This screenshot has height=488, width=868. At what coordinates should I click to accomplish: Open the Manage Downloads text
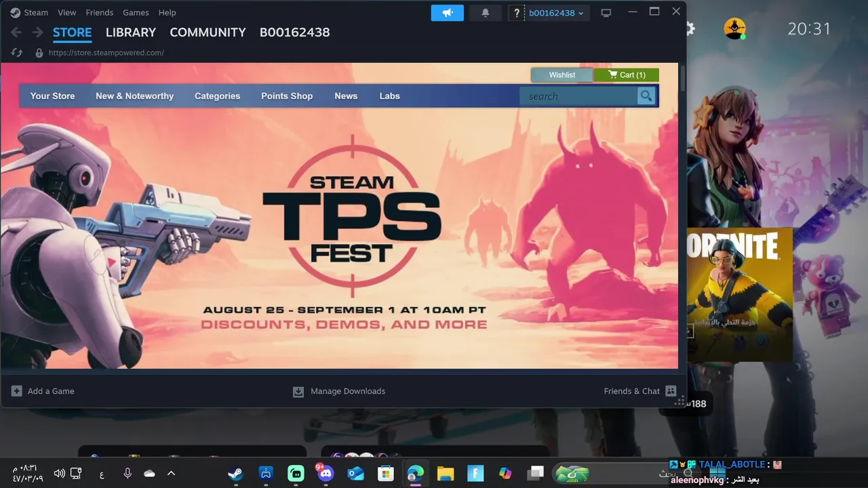(x=348, y=391)
